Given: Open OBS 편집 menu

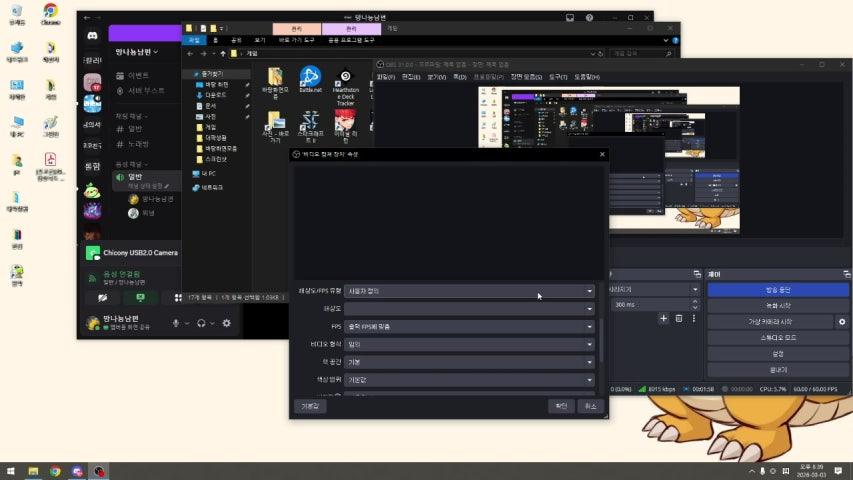Looking at the screenshot, I should pyautogui.click(x=411, y=77).
